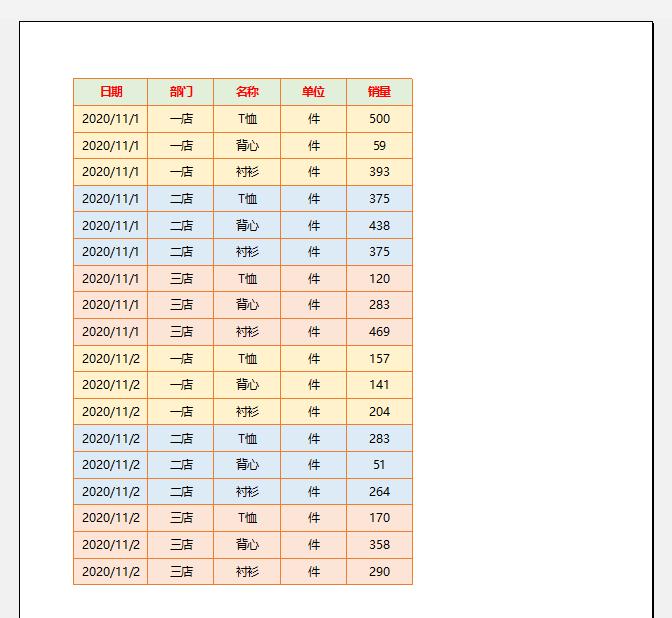Click the date in the 469 sales row
Viewport: 672px width, 618px height.
[111, 332]
